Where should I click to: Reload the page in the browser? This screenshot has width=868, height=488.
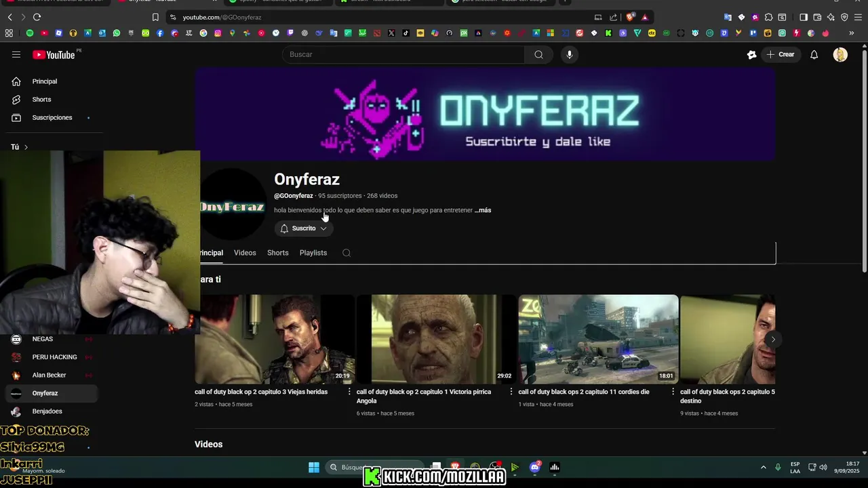pyautogui.click(x=37, y=17)
